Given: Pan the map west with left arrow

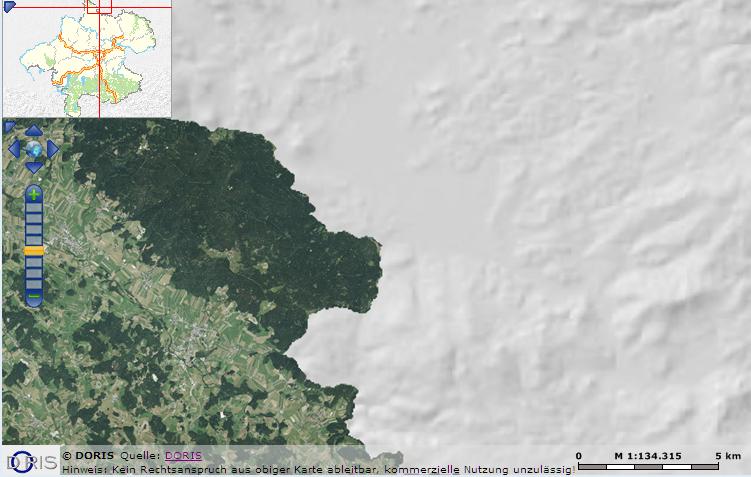Looking at the screenshot, I should pyautogui.click(x=14, y=149).
